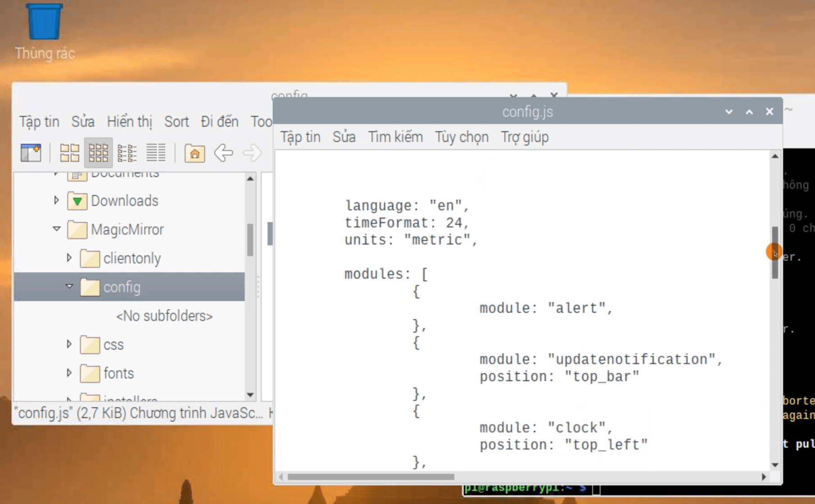815x504 pixels.
Task: Select thumbnail view toolbar button
Action: click(x=98, y=153)
